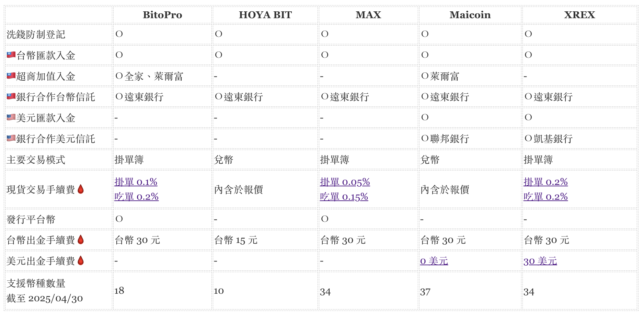Click the BitoPro 掛單 0.1% fee link
This screenshot has height=315, width=644.
click(x=136, y=182)
